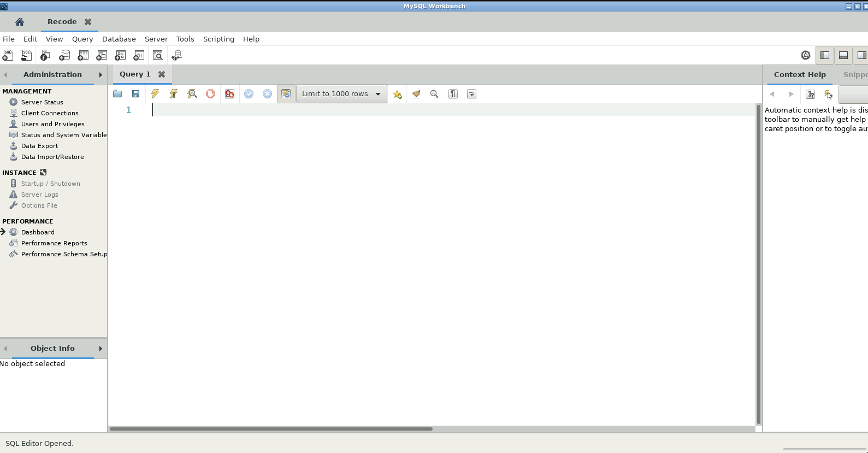The image size is (868, 453).
Task: Close the Recode connection tab
Action: point(88,22)
